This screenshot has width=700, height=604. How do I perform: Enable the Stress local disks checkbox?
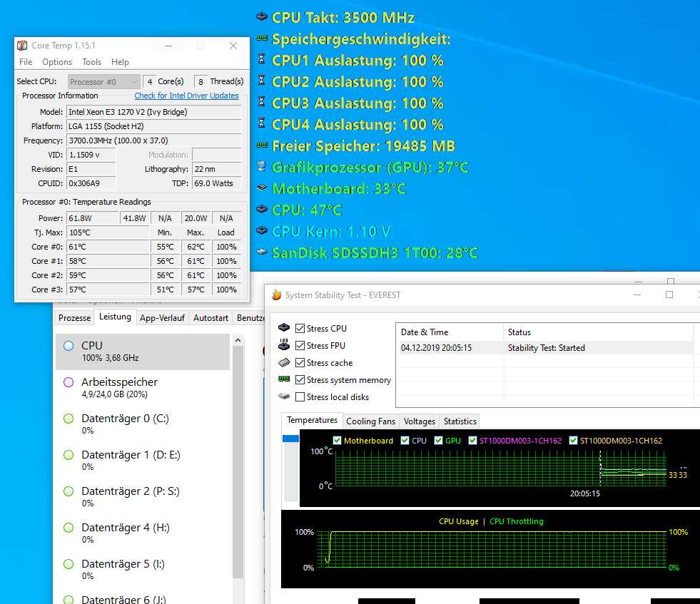click(300, 397)
